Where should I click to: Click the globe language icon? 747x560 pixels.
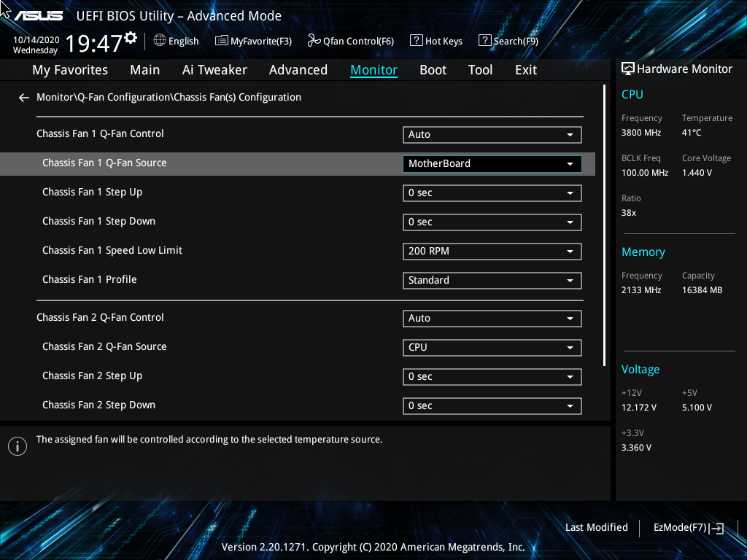click(160, 41)
